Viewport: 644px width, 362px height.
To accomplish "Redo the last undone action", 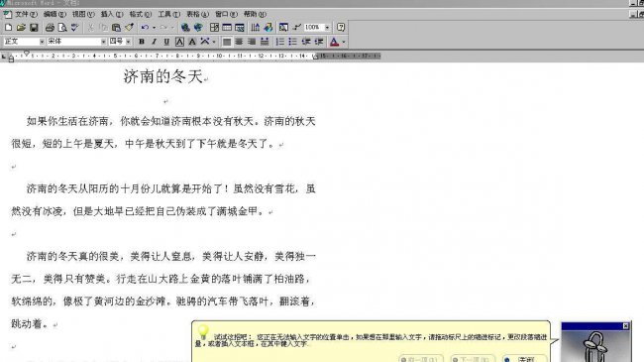I will pyautogui.click(x=163, y=28).
